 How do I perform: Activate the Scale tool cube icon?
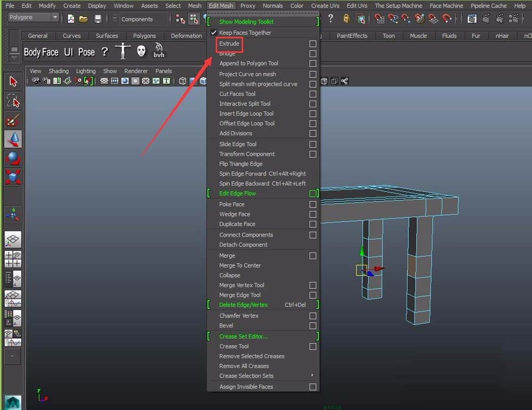click(x=13, y=177)
